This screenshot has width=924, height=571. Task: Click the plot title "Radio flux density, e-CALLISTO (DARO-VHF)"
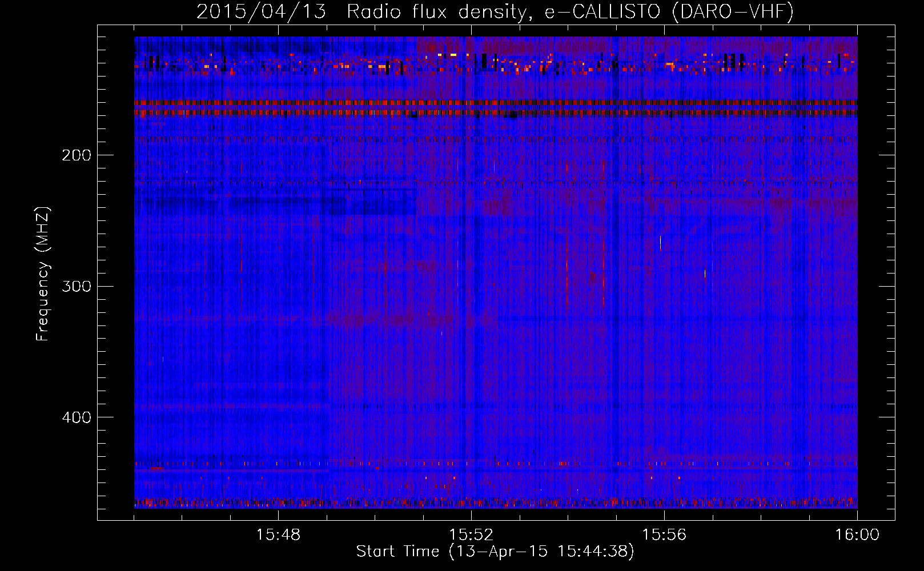[x=570, y=12]
